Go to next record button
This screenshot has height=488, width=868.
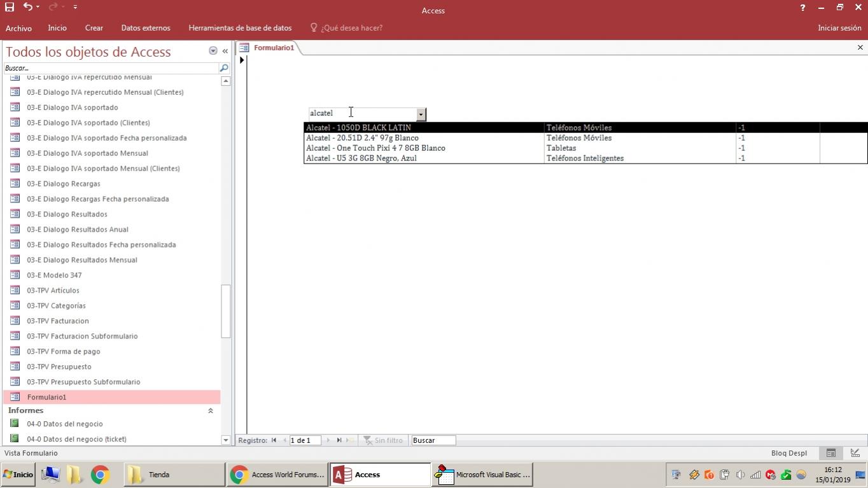coord(328,440)
